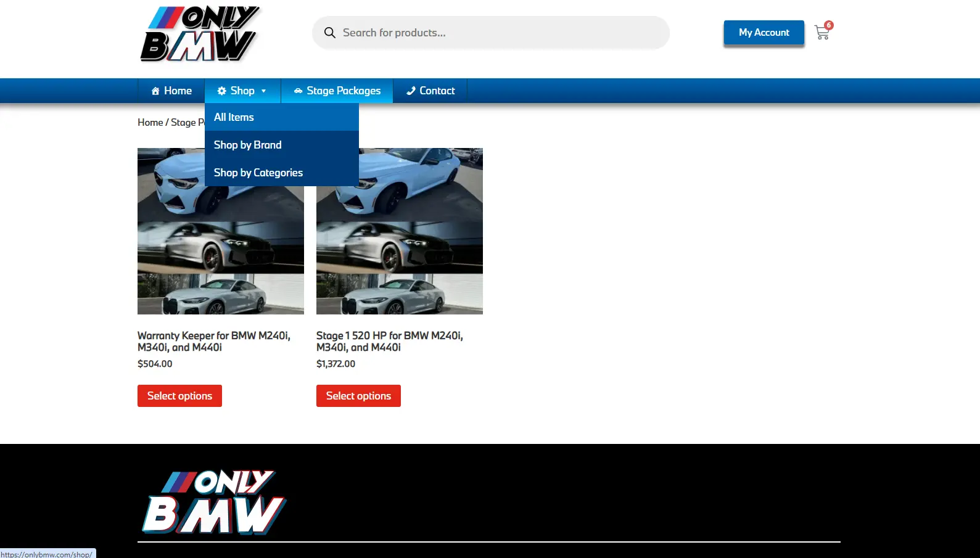Screen dimensions: 980x558
Task: Click the house icon beside Home
Action: [155, 91]
